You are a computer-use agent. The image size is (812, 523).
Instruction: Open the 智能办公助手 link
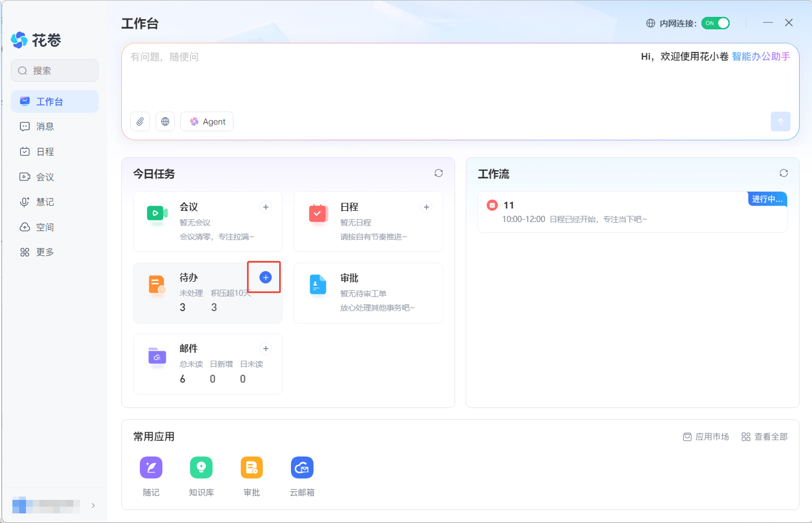click(761, 56)
